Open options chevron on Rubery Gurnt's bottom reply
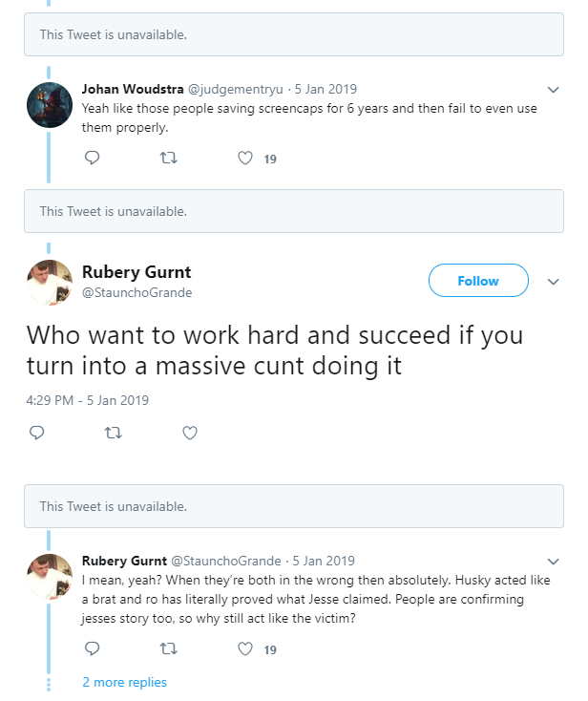This screenshot has width=588, height=701. (x=553, y=562)
